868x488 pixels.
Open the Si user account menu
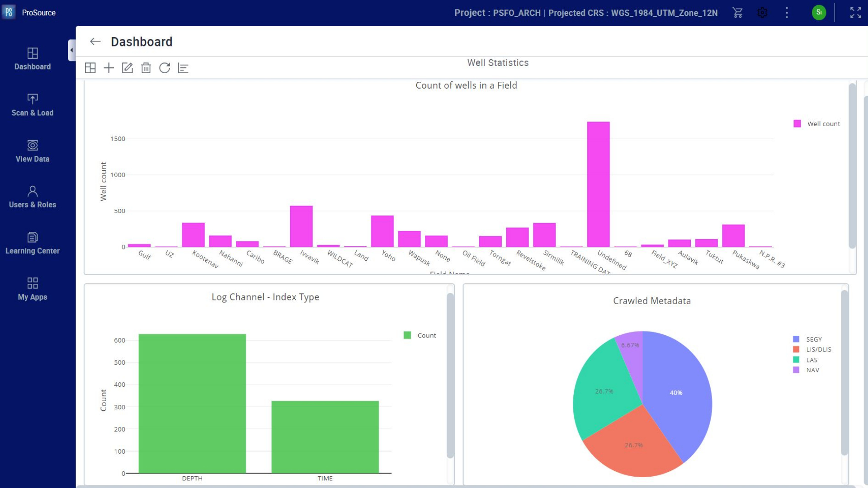point(819,13)
